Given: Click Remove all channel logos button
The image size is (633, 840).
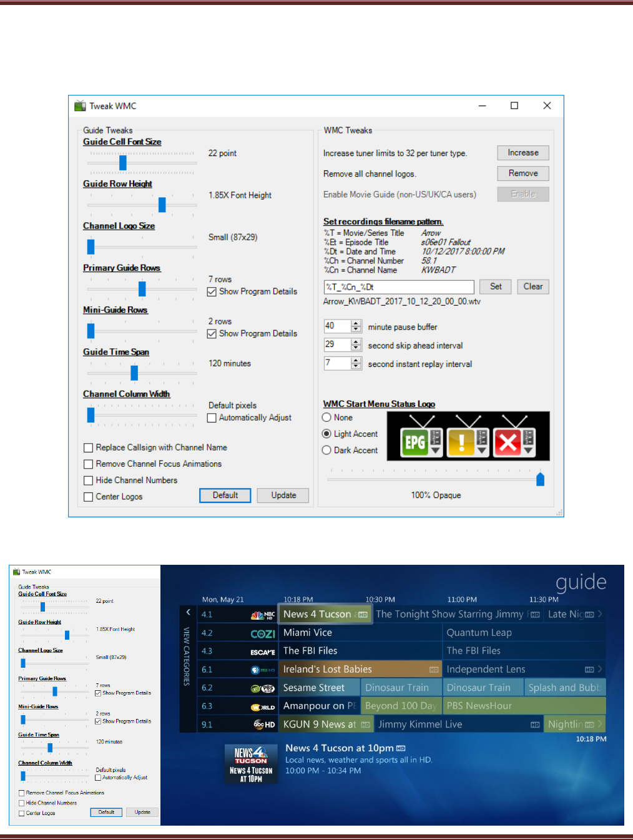Looking at the screenshot, I should point(523,173).
